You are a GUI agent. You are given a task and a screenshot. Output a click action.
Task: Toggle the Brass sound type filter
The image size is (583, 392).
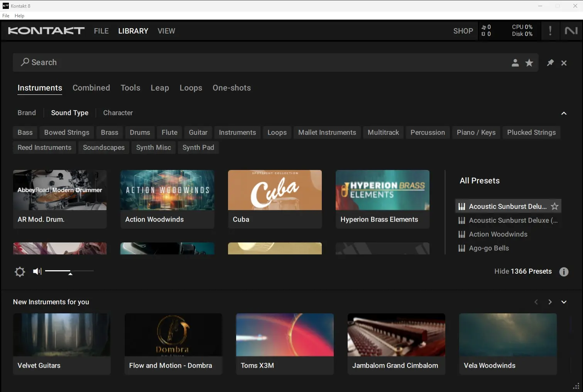click(x=109, y=132)
